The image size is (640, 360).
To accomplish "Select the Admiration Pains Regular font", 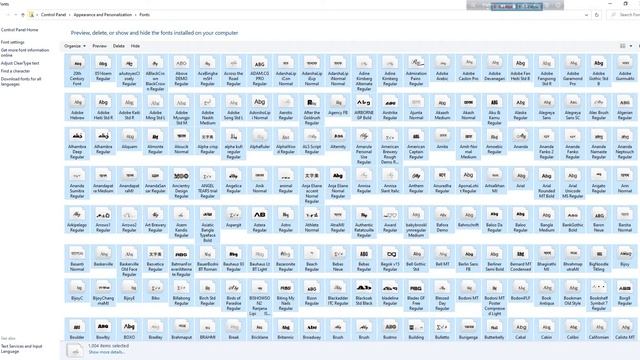I will coord(416,71).
